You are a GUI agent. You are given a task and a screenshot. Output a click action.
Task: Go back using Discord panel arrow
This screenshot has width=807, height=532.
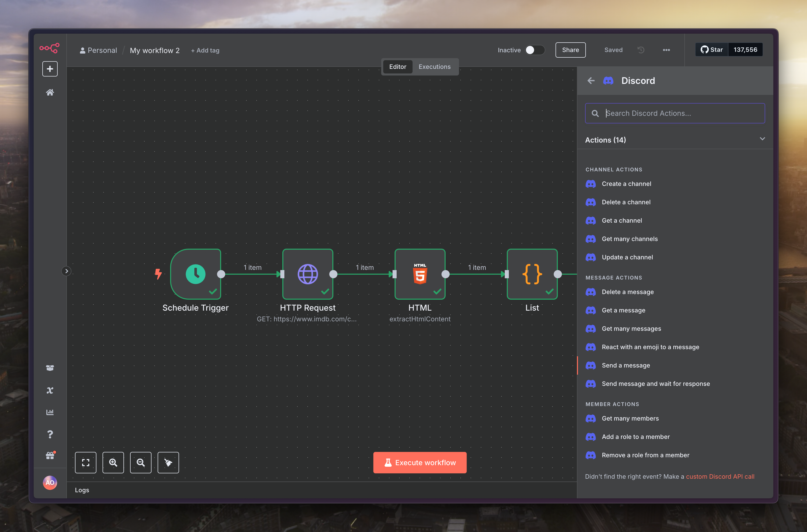(x=591, y=81)
